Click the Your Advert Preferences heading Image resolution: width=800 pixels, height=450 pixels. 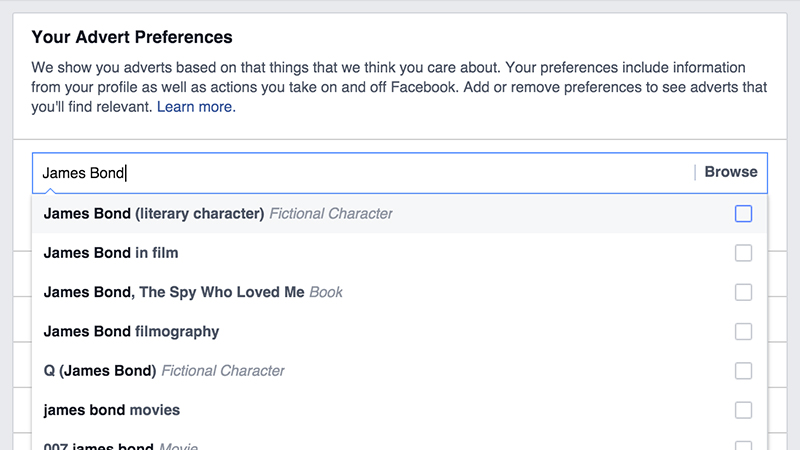pos(132,37)
